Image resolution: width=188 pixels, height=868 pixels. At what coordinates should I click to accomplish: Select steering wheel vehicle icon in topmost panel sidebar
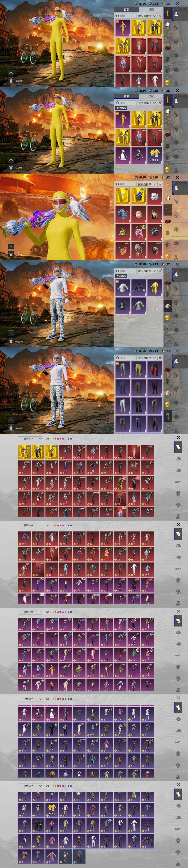(x=176, y=42)
